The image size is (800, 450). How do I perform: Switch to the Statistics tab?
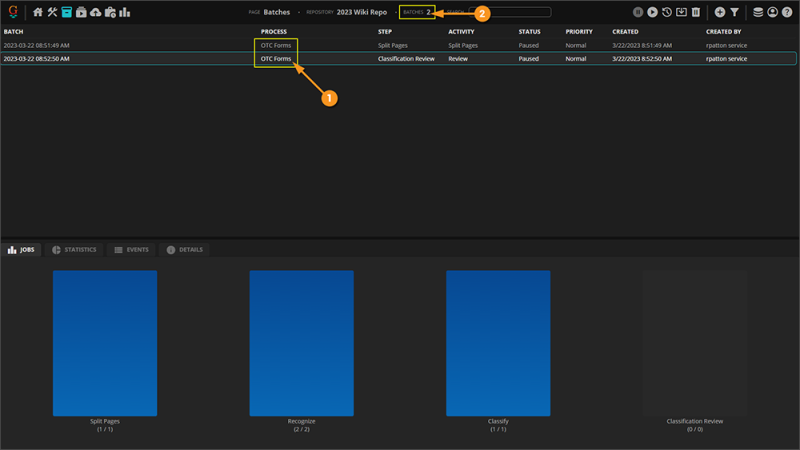coord(74,250)
